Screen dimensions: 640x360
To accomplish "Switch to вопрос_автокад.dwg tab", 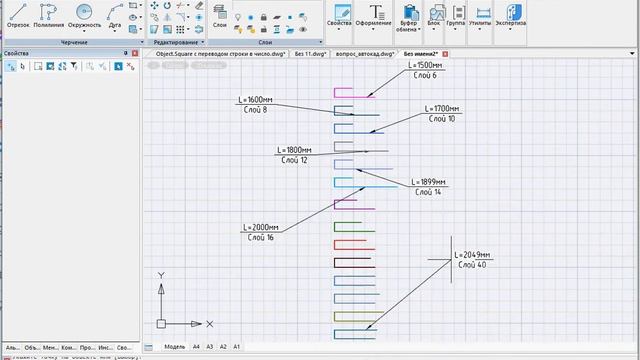I will coord(365,54).
